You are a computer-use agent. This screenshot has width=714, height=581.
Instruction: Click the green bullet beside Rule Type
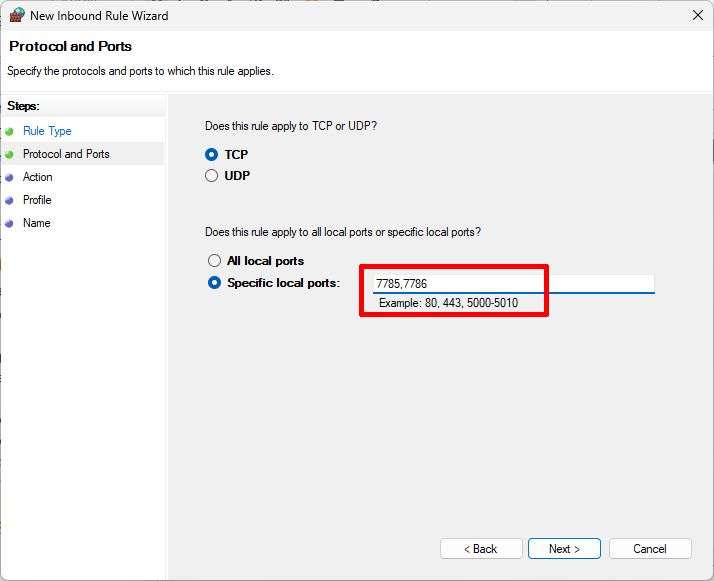click(x=10, y=132)
